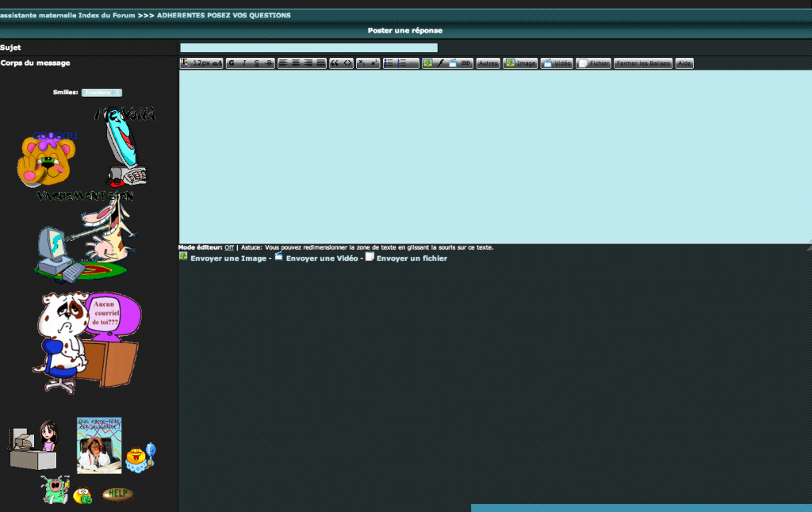Click the Image toolbar button

[520, 63]
